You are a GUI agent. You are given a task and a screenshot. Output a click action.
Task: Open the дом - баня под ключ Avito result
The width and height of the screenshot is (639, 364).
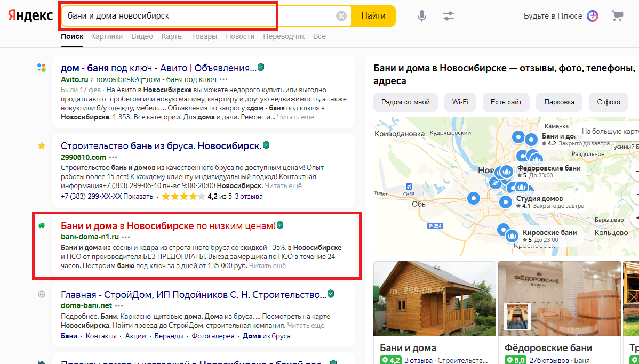point(158,68)
